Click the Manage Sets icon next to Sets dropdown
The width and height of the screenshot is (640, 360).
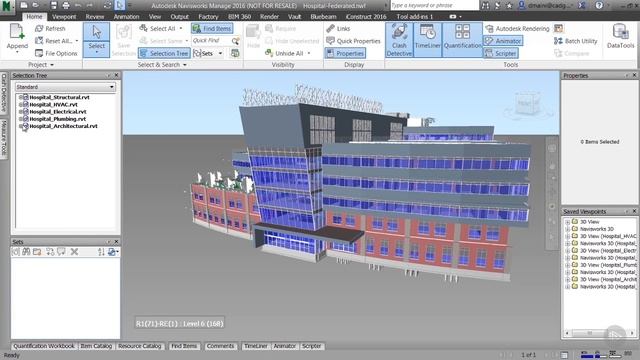pos(235,53)
